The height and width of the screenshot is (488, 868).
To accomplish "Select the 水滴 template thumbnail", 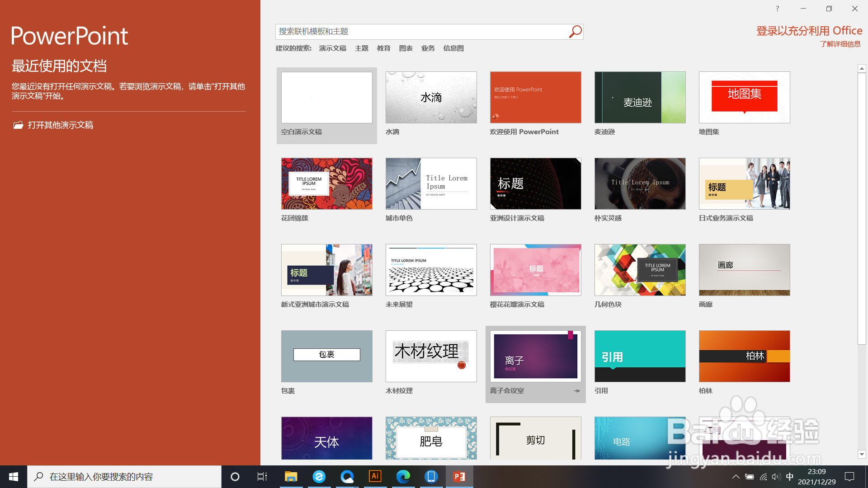I will (431, 98).
